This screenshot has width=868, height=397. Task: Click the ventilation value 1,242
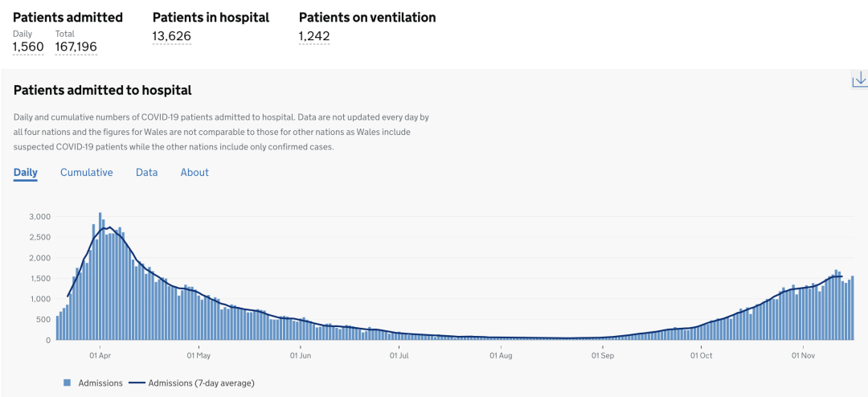tap(314, 36)
